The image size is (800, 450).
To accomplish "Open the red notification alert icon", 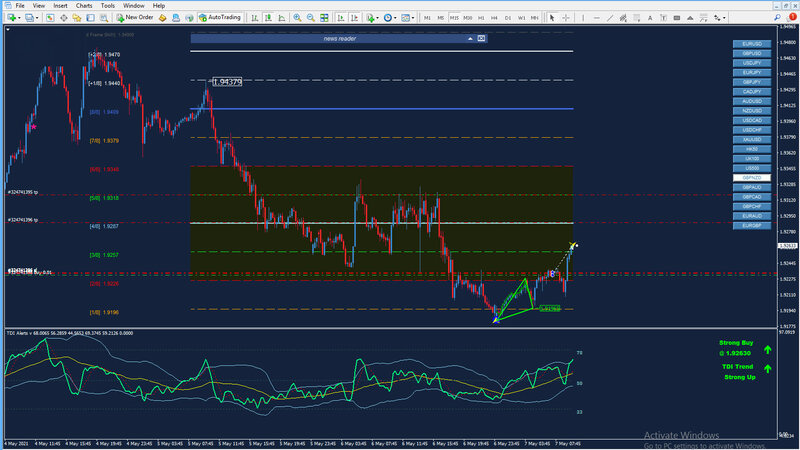I will click(x=792, y=17).
